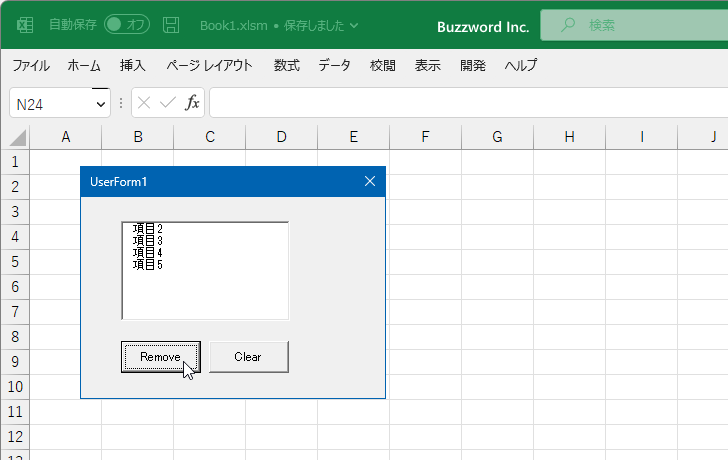Select column F header
The image size is (728, 460).
click(425, 137)
